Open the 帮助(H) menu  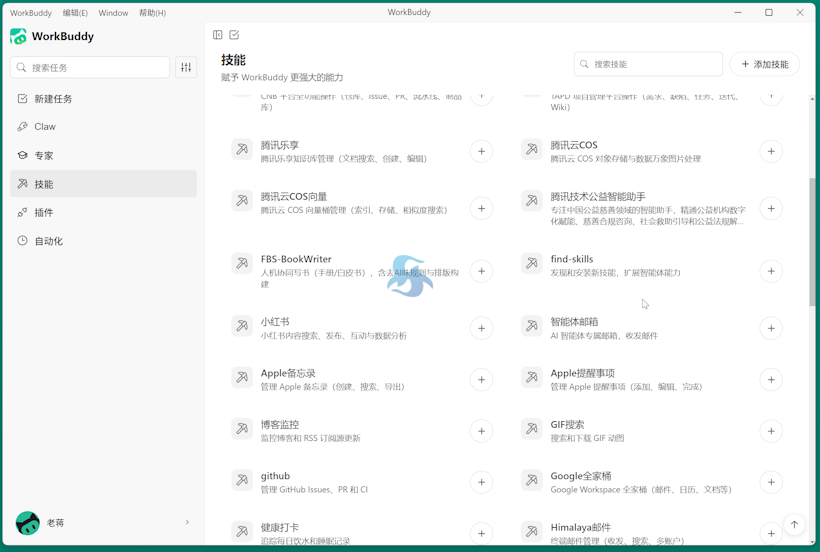pyautogui.click(x=152, y=13)
